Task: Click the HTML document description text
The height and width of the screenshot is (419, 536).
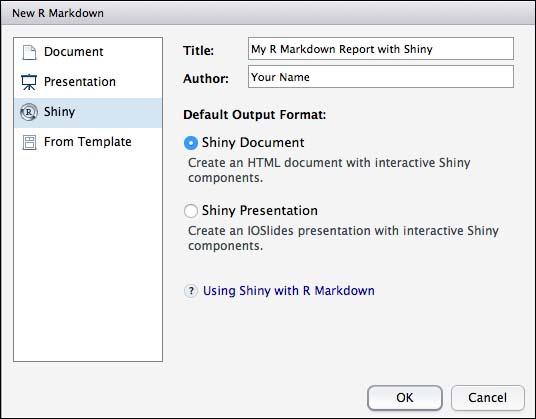Action: pyautogui.click(x=329, y=170)
